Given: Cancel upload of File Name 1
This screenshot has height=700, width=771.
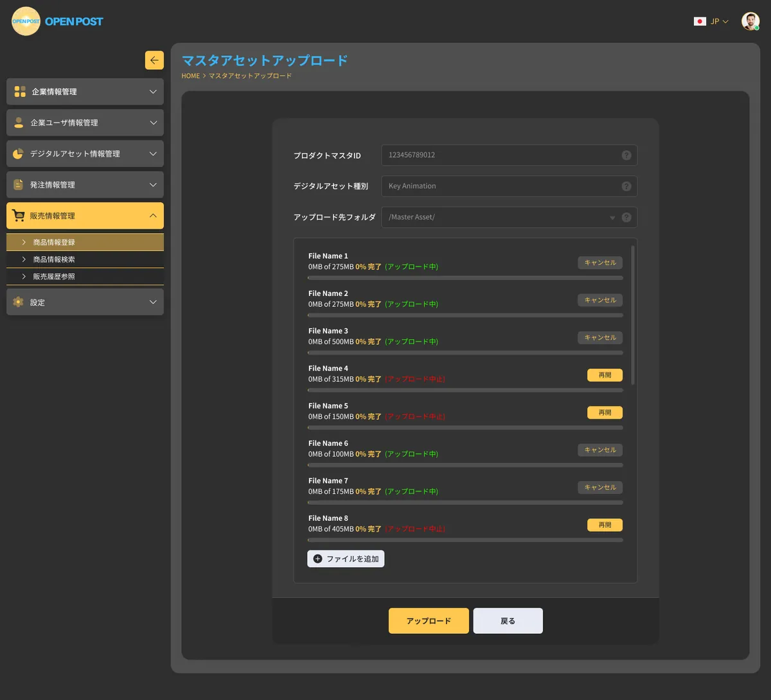Looking at the screenshot, I should pos(600,263).
